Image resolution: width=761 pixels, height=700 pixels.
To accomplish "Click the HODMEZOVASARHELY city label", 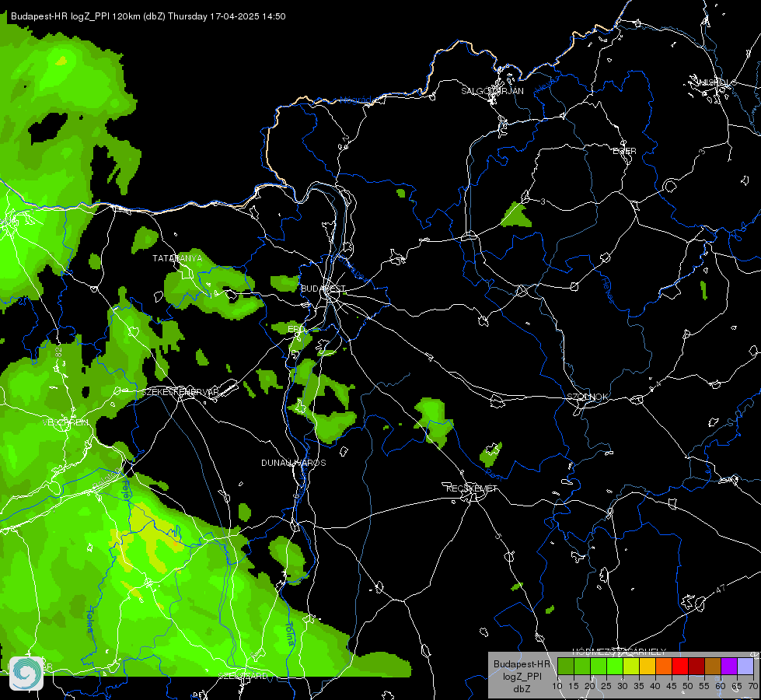I will pyautogui.click(x=620, y=652).
